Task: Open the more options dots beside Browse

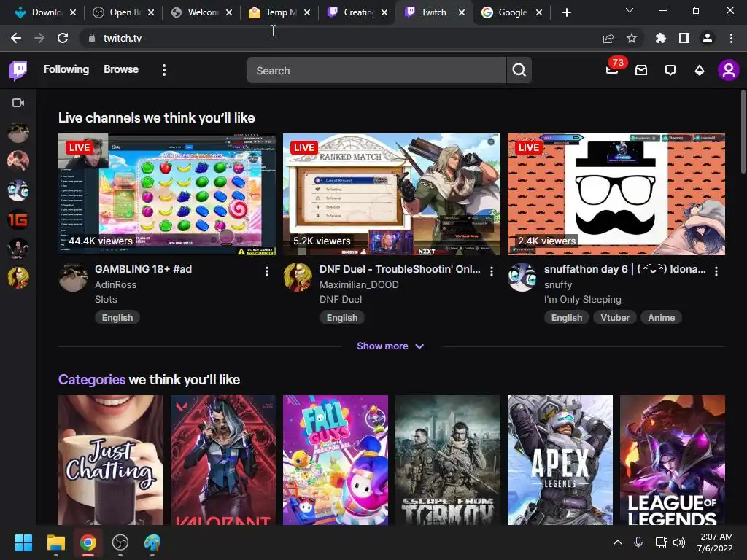Action: (x=164, y=70)
